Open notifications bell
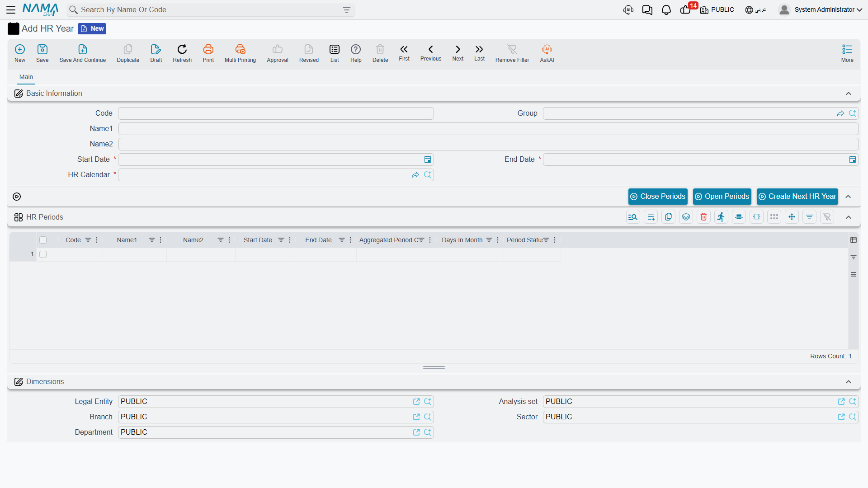868x488 pixels. click(x=666, y=9)
